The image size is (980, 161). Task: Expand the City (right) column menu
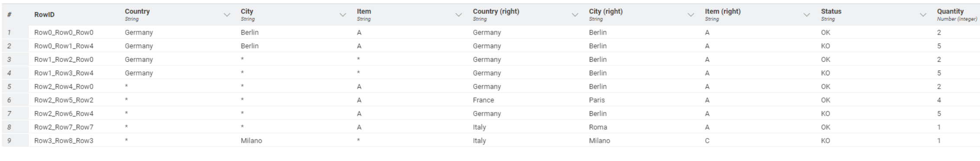(x=691, y=15)
